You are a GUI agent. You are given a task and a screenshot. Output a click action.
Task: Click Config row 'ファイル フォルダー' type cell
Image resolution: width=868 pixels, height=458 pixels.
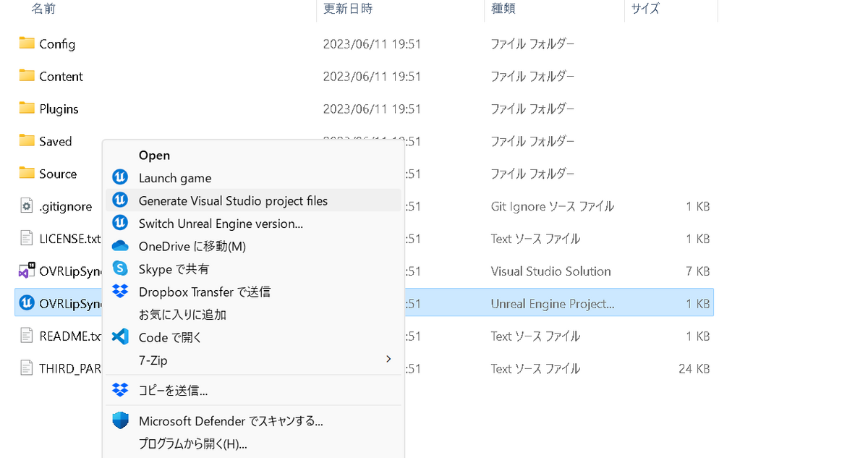(533, 43)
